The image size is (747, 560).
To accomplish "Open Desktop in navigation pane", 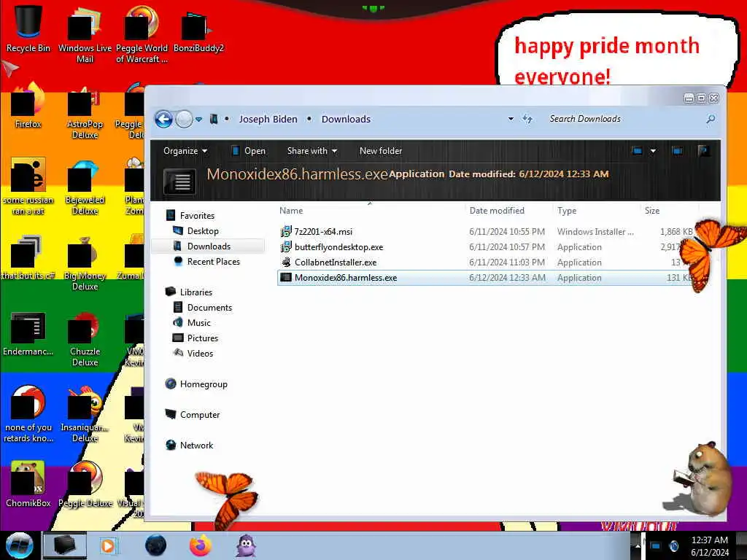I will [x=203, y=231].
